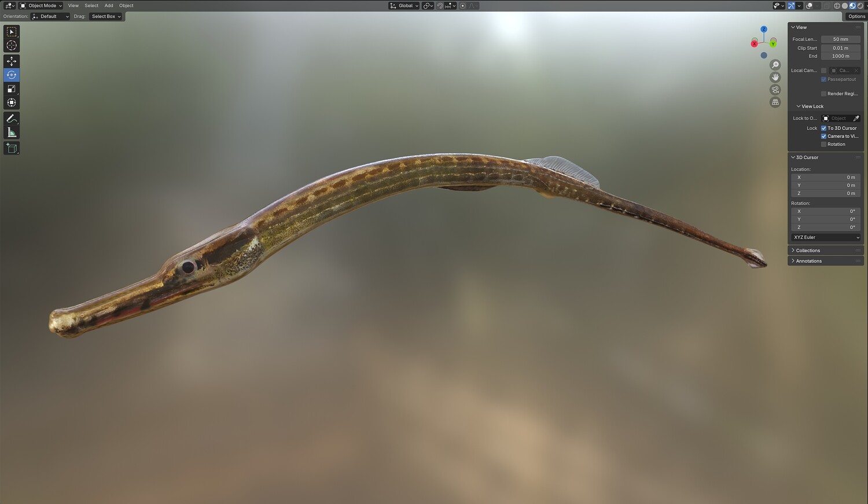Click the negative Z axis gizmo dot
Viewport: 868px width, 504px height.
click(x=764, y=56)
